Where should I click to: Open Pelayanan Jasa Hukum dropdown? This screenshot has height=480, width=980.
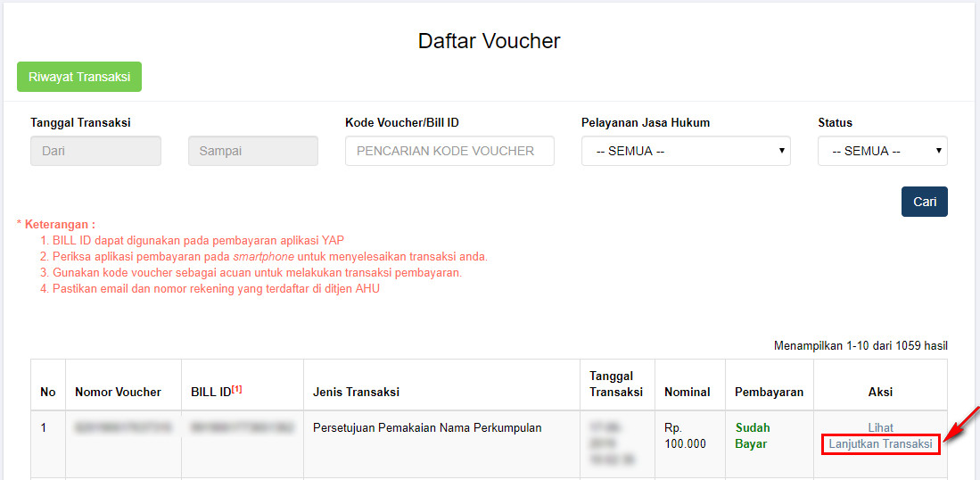click(x=686, y=152)
